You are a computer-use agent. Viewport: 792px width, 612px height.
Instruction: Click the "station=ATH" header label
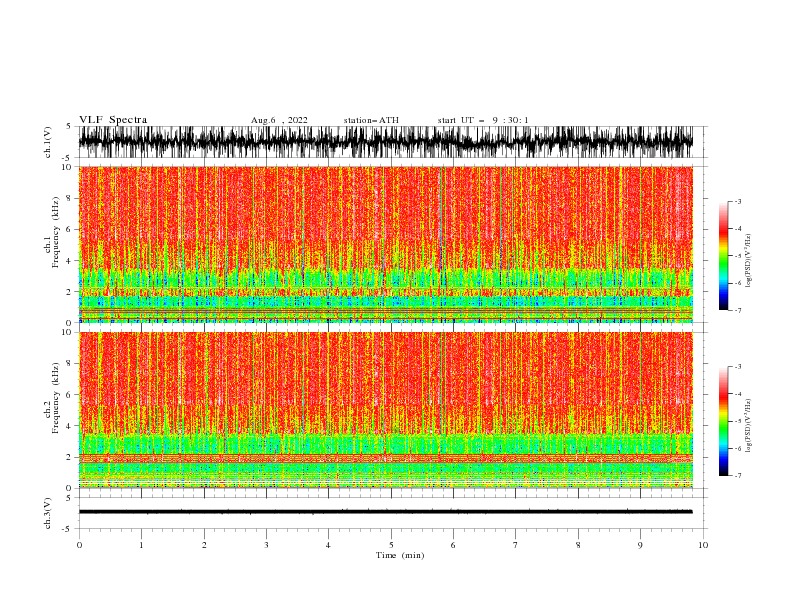[x=371, y=120]
